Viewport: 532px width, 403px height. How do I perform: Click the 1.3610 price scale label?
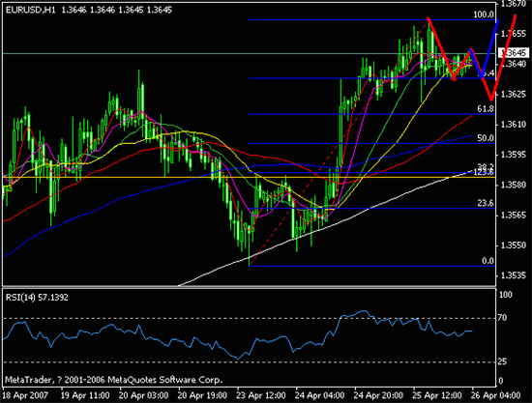(514, 125)
